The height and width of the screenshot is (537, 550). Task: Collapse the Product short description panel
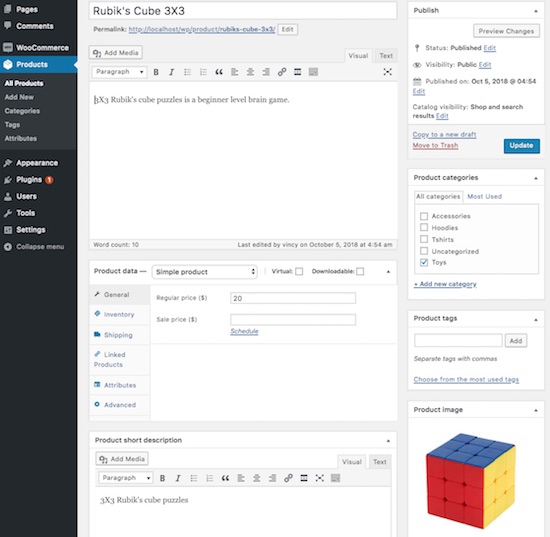[x=388, y=441]
